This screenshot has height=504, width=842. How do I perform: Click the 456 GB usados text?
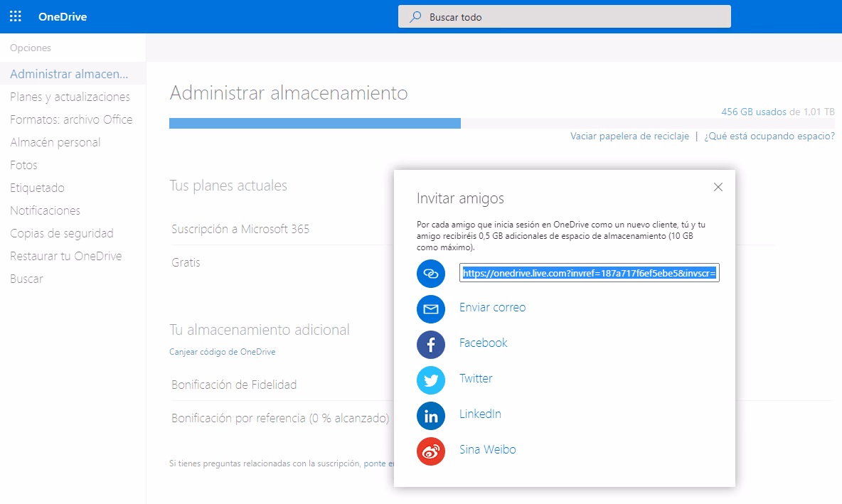(753, 112)
